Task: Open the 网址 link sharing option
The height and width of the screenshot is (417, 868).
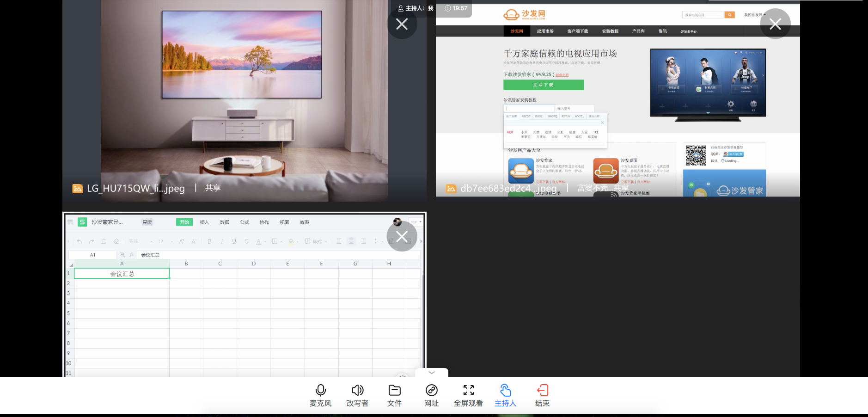Action: pos(431,396)
